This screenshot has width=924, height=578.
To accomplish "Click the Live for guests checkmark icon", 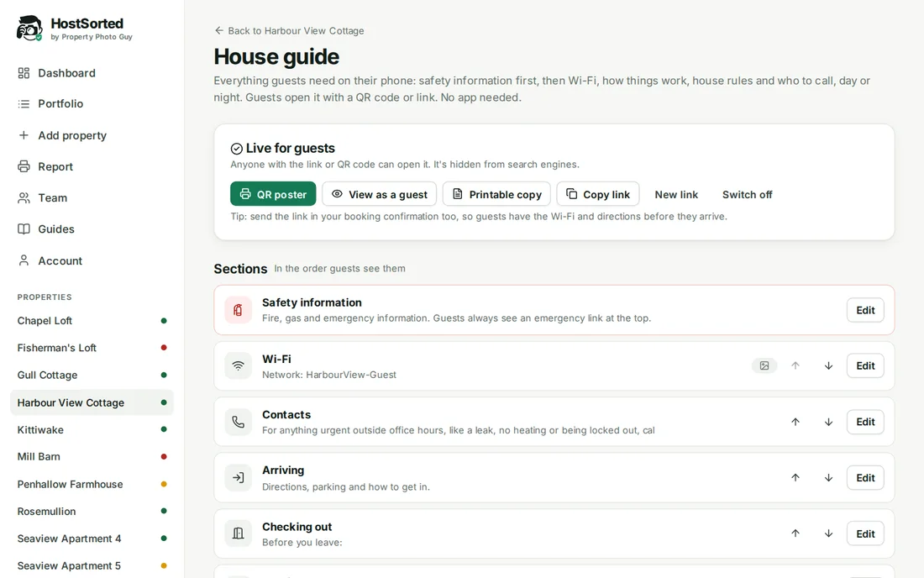I will tap(237, 149).
